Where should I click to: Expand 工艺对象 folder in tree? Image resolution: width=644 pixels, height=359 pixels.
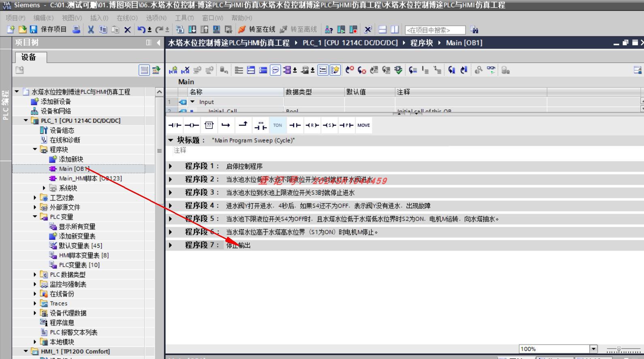coord(35,198)
